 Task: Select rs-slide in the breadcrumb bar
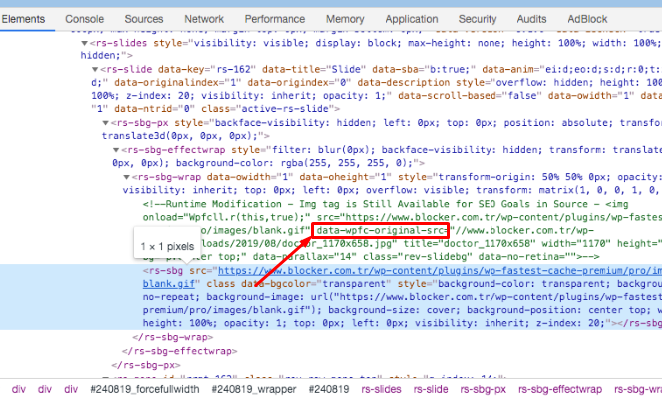tap(431, 389)
